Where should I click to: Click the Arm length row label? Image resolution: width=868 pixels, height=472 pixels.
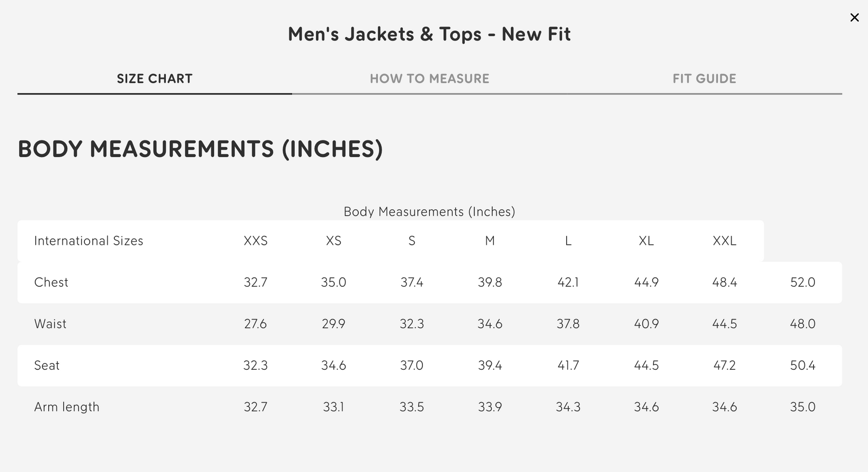click(67, 407)
